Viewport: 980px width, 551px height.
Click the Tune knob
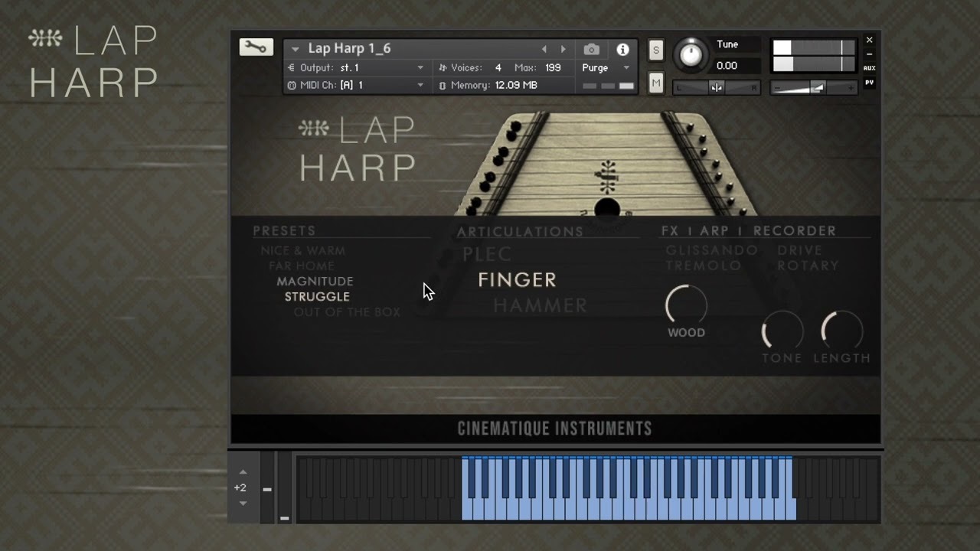click(x=691, y=54)
